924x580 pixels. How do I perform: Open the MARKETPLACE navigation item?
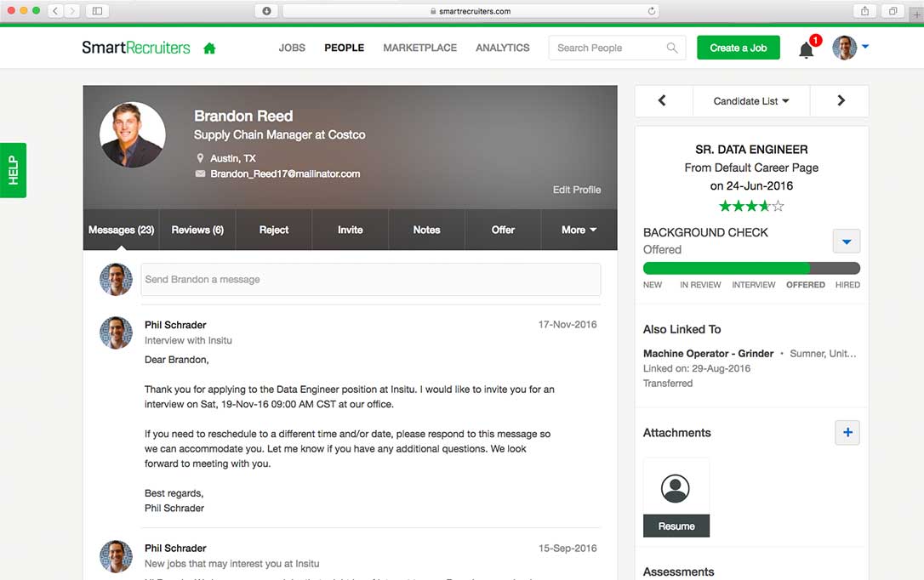pos(419,48)
